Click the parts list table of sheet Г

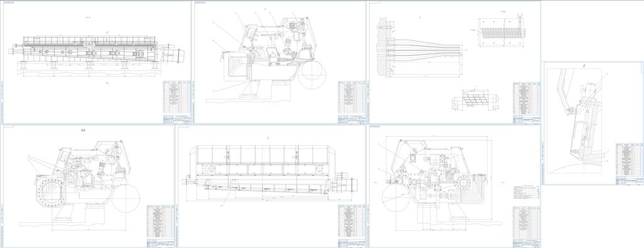(x=352, y=222)
